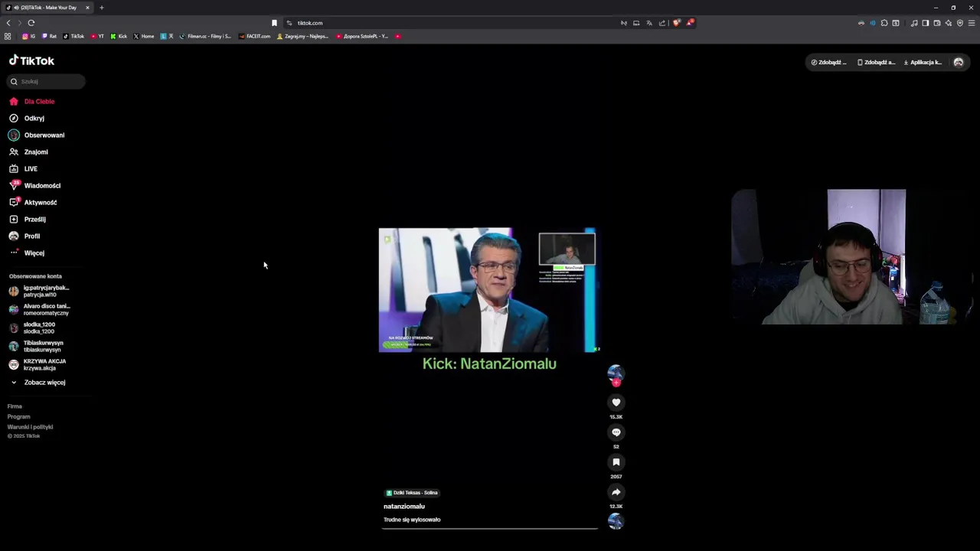This screenshot has width=980, height=551.
Task: Go back in the browser
Action: 8,23
